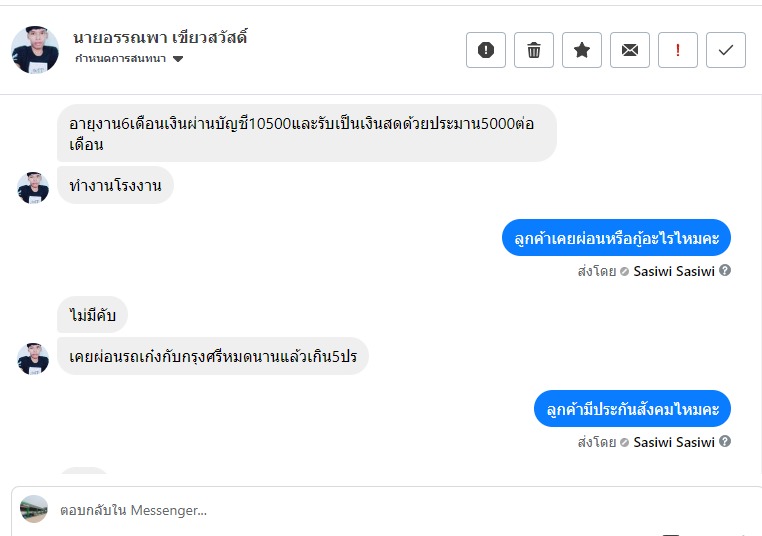Click Sasiwi Sasiwi under the loan question message
The image size is (762, 536).
pyautogui.click(x=673, y=271)
